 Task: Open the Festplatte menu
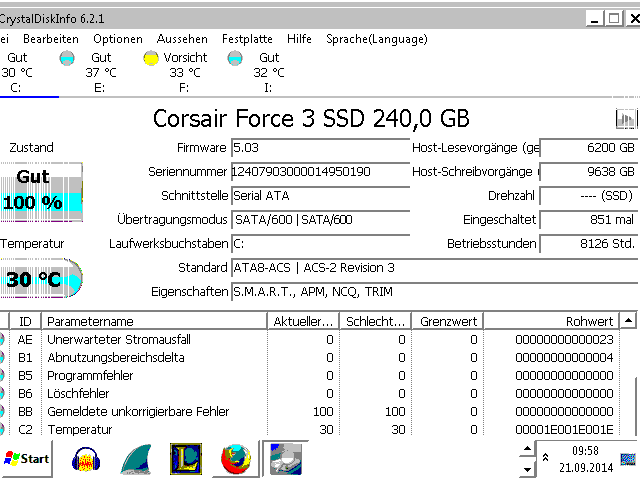tap(247, 39)
